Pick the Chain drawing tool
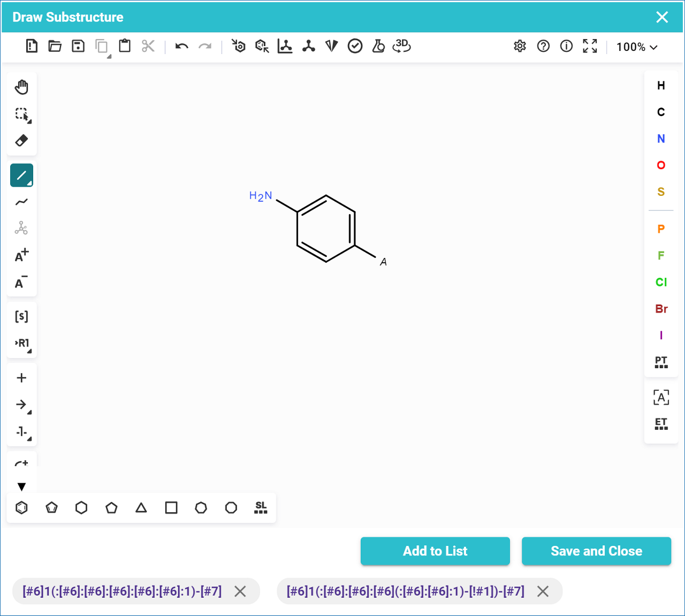Viewport: 685px width, 616px height. pyautogui.click(x=21, y=202)
